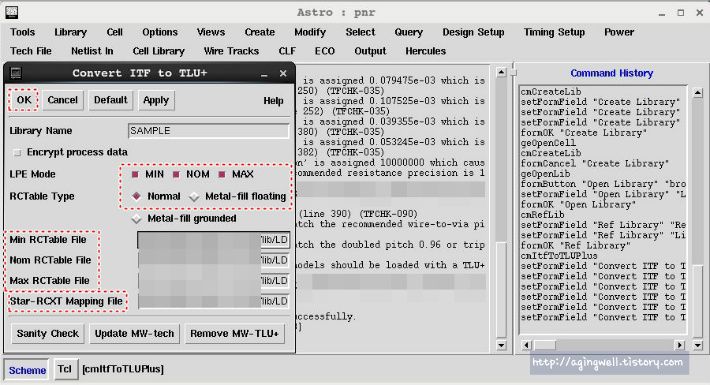Screen dimensions: 710x385
Task: Select 'cmItfToTLUPlus' in Command History
Action: 559,256
